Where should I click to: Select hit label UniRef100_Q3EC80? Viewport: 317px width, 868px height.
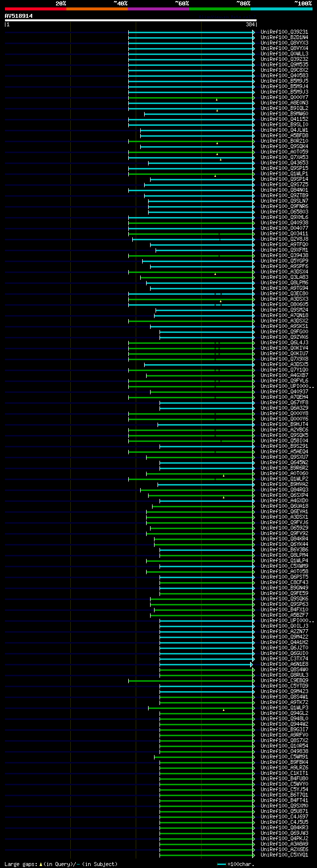(284, 294)
